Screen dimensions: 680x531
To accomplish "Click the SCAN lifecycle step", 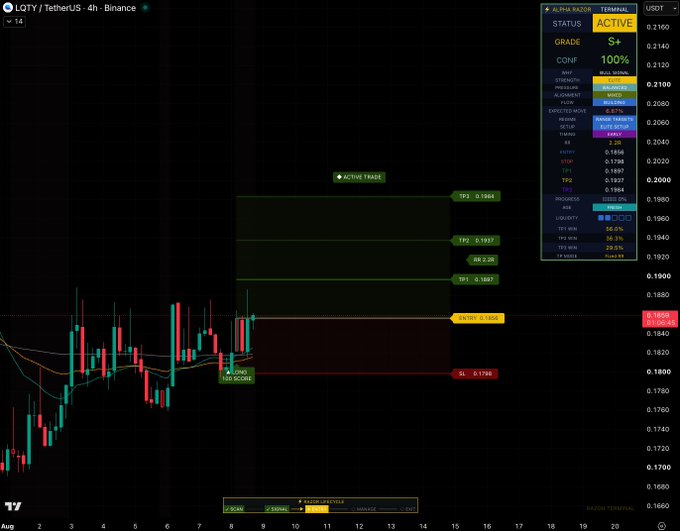I will click(x=235, y=509).
